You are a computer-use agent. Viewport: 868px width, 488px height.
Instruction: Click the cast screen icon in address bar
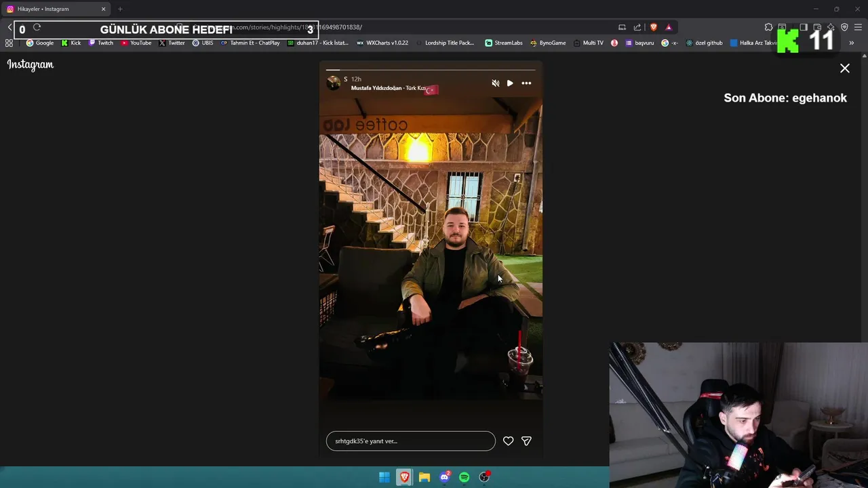[x=622, y=28]
